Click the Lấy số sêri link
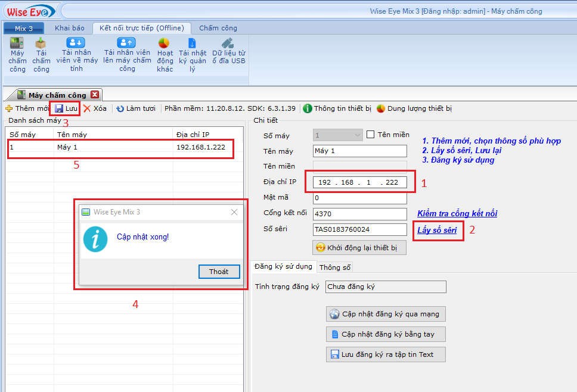The width and height of the screenshot is (577, 392). [x=437, y=230]
